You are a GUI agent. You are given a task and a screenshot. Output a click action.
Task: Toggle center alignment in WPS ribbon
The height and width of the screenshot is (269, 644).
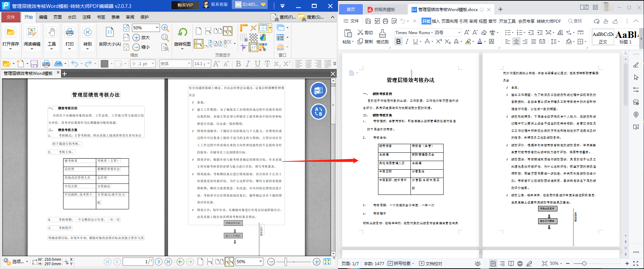516,41
